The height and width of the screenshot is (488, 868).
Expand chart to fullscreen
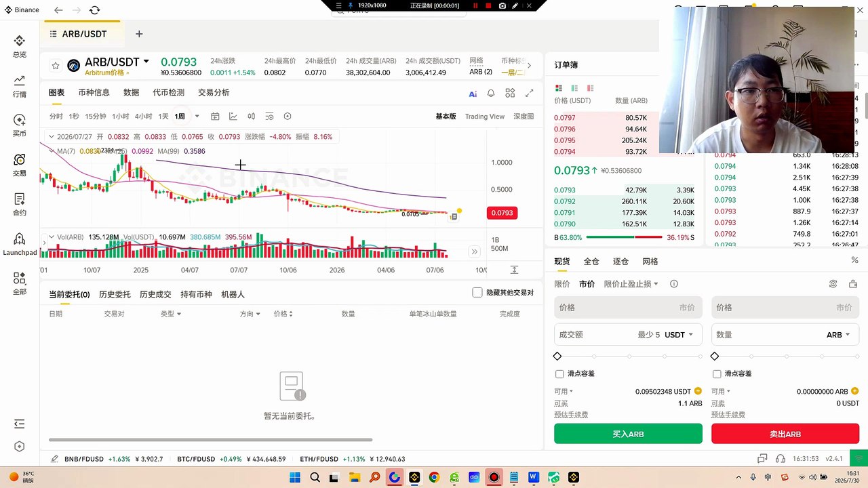[x=529, y=94]
